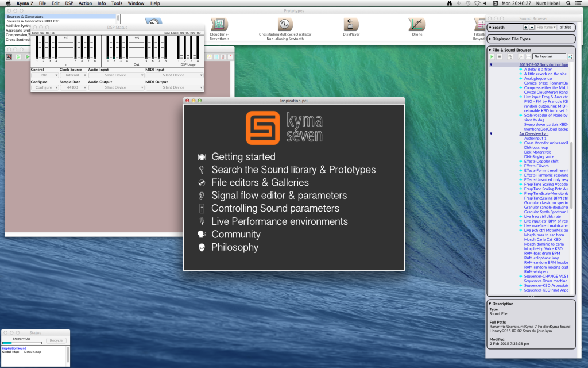Viewport: 588px width, 368px height.
Task: Click the minus button beside Search
Action: [531, 27]
